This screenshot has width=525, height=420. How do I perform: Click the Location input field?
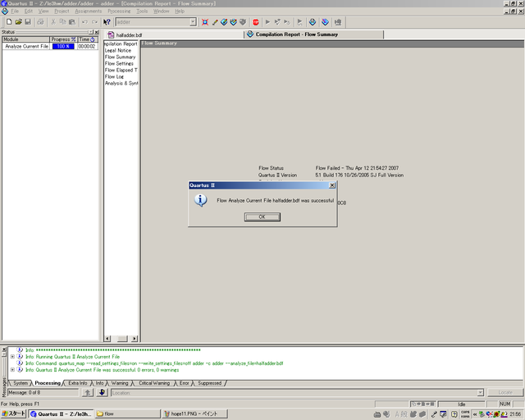tap(294, 393)
